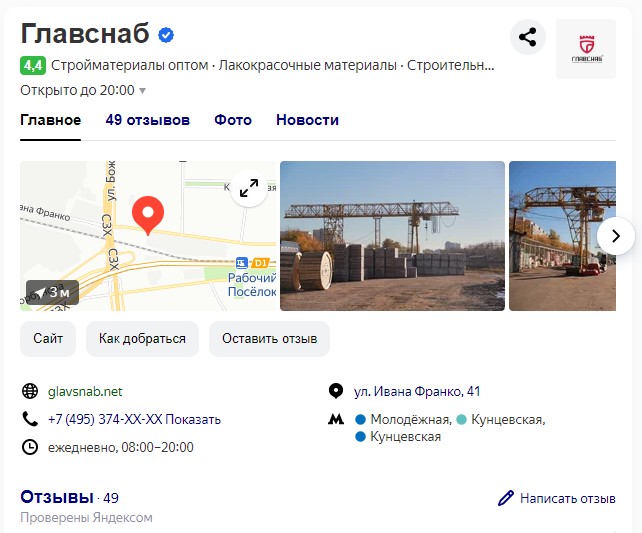This screenshot has width=642, height=533.
Task: Click the distance 3 м indicator
Action: (52, 292)
